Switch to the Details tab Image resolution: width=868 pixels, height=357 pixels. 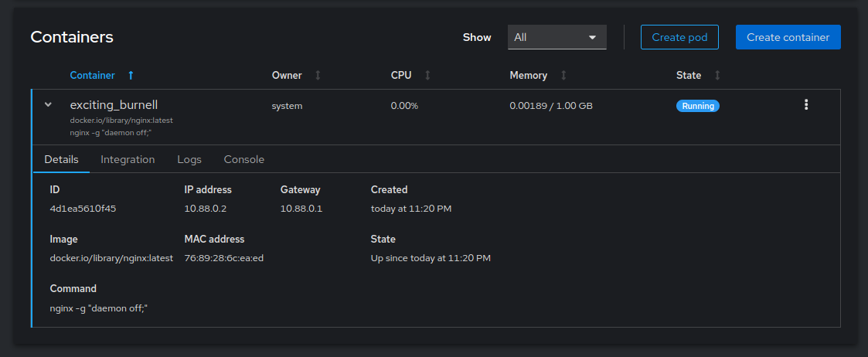61,159
